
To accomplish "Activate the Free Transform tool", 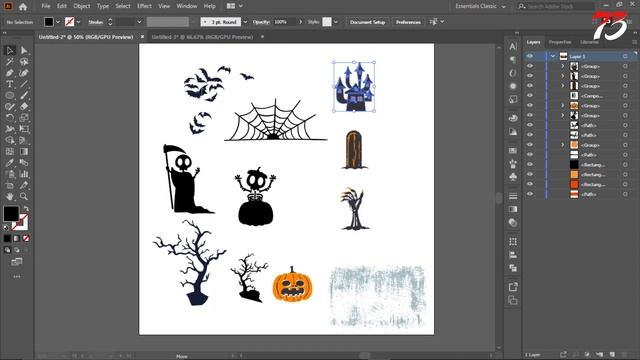I will click(24, 129).
